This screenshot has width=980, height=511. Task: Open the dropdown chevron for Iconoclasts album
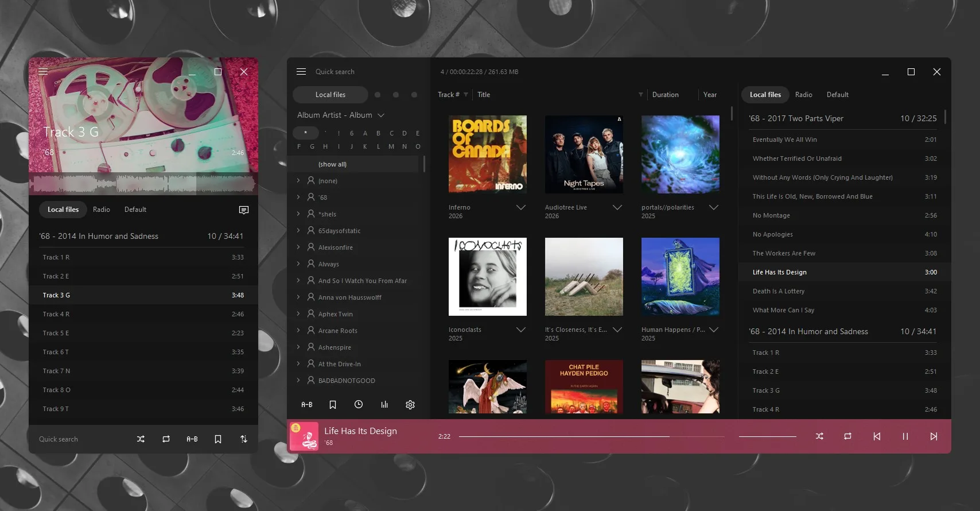pyautogui.click(x=521, y=330)
